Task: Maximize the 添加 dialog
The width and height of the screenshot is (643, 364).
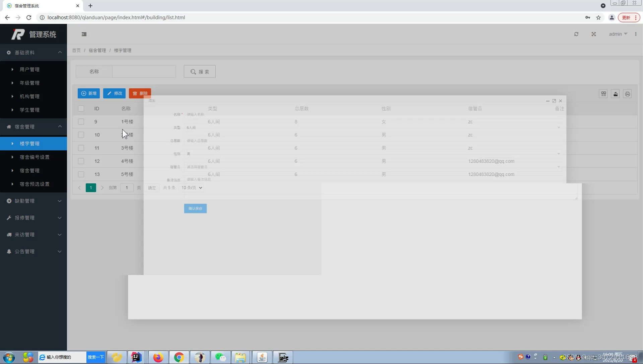Action: click(x=554, y=101)
